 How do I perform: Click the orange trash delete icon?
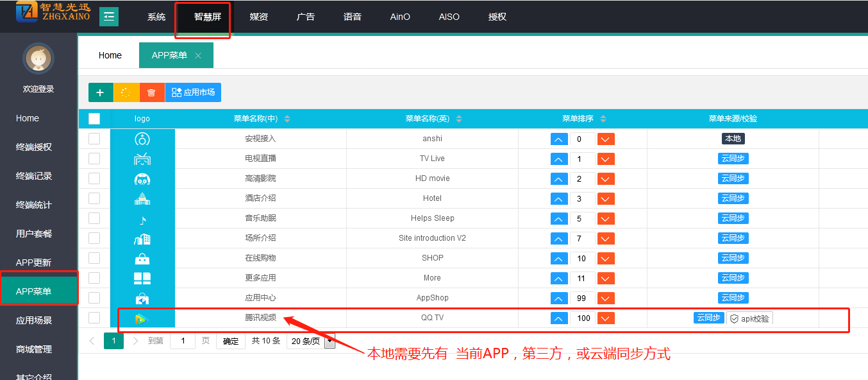tap(151, 92)
